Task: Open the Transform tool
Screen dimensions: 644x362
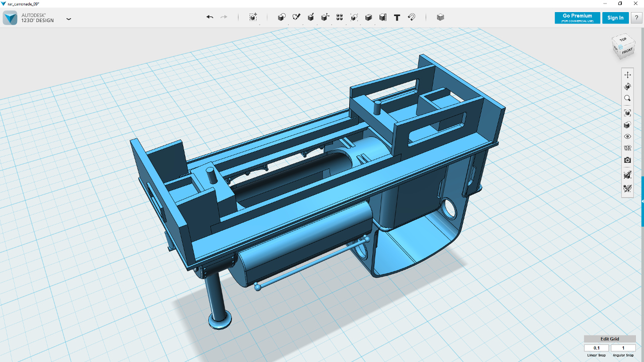Action: (253, 17)
